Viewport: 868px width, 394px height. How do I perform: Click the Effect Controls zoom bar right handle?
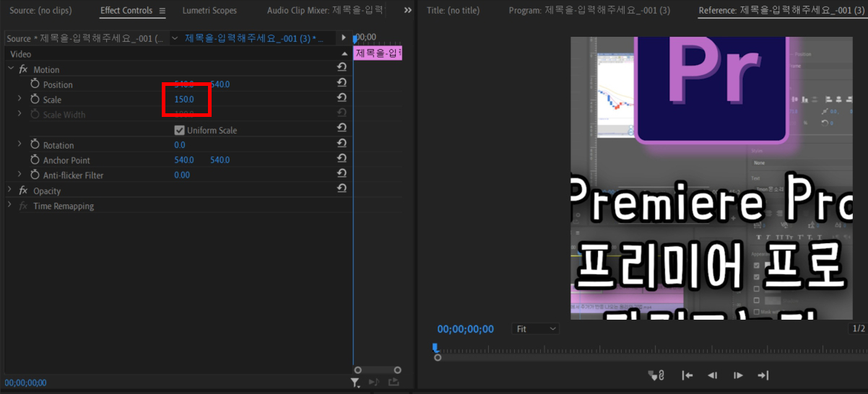coord(397,370)
